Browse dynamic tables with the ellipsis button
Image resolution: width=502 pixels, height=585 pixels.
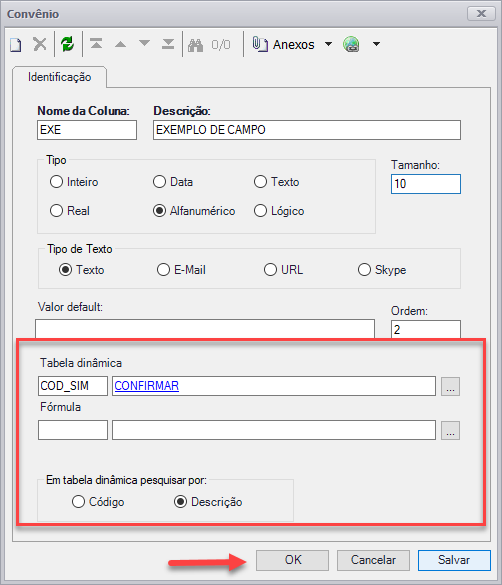451,386
